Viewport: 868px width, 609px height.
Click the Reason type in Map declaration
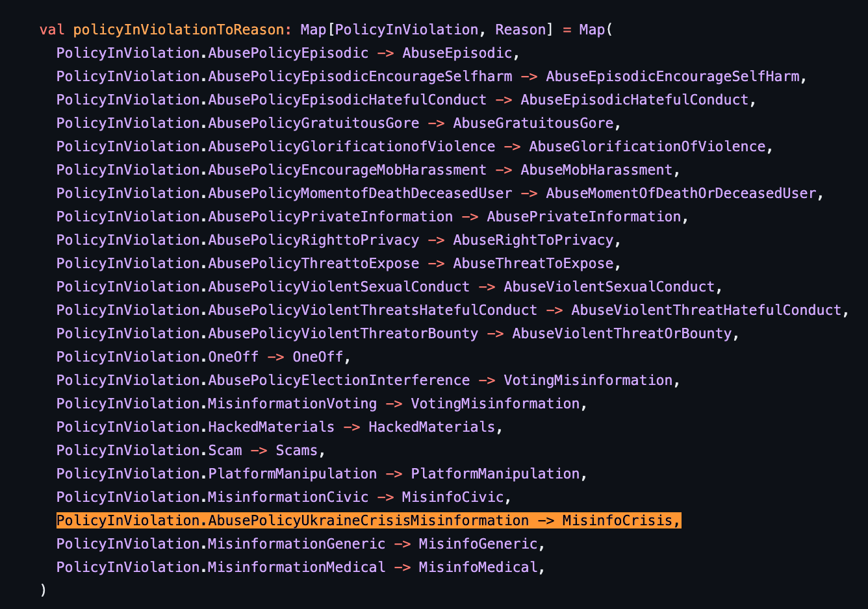[520, 30]
